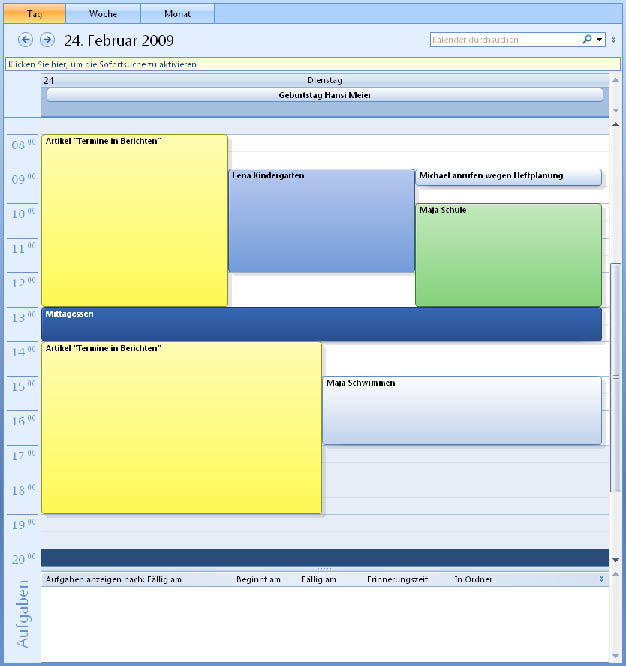Click the search magnifier icon
The width and height of the screenshot is (626, 666).
point(587,40)
